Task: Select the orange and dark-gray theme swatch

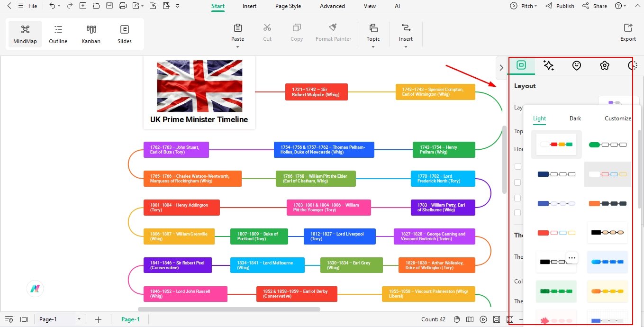Action: point(608,203)
